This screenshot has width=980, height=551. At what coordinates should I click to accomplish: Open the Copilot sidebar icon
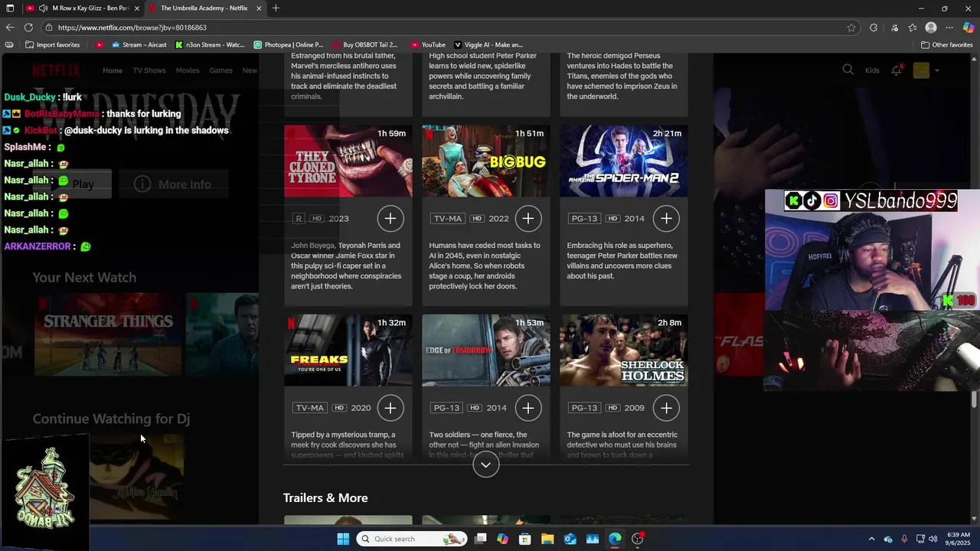click(x=969, y=28)
